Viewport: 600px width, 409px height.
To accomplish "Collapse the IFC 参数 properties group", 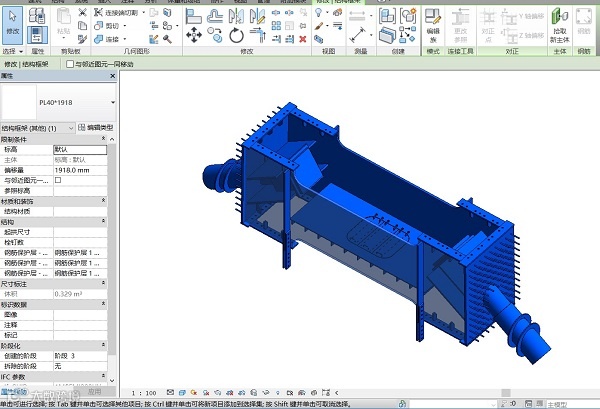I will coord(103,376).
